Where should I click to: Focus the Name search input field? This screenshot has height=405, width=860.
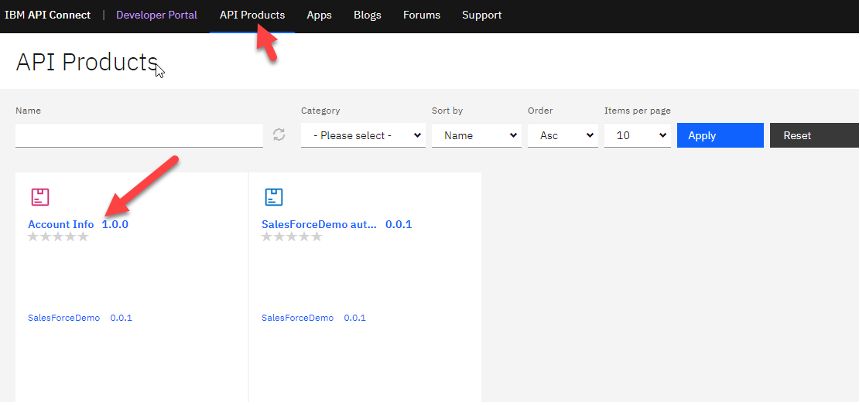tap(139, 135)
